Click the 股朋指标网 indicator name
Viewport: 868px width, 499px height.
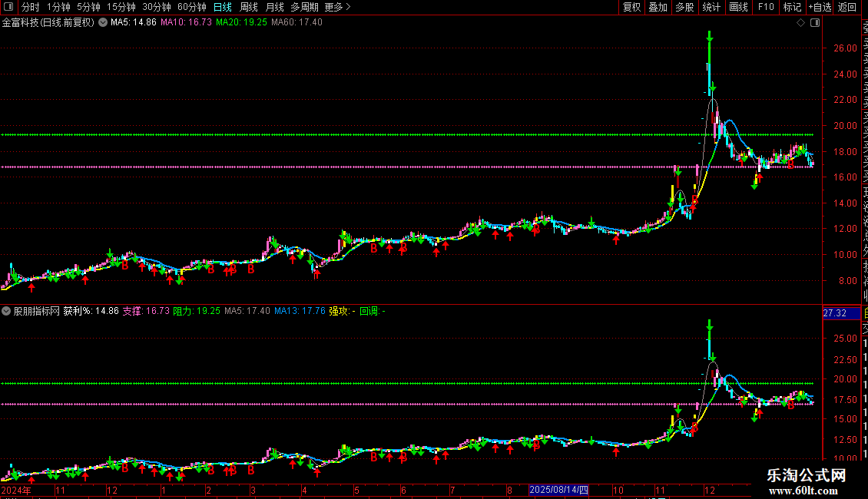[37, 311]
